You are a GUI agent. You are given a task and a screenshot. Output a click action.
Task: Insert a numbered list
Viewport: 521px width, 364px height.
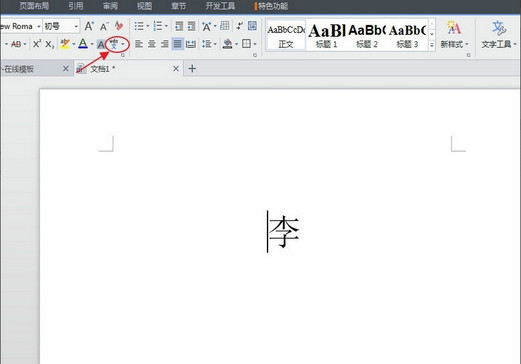tap(157, 26)
